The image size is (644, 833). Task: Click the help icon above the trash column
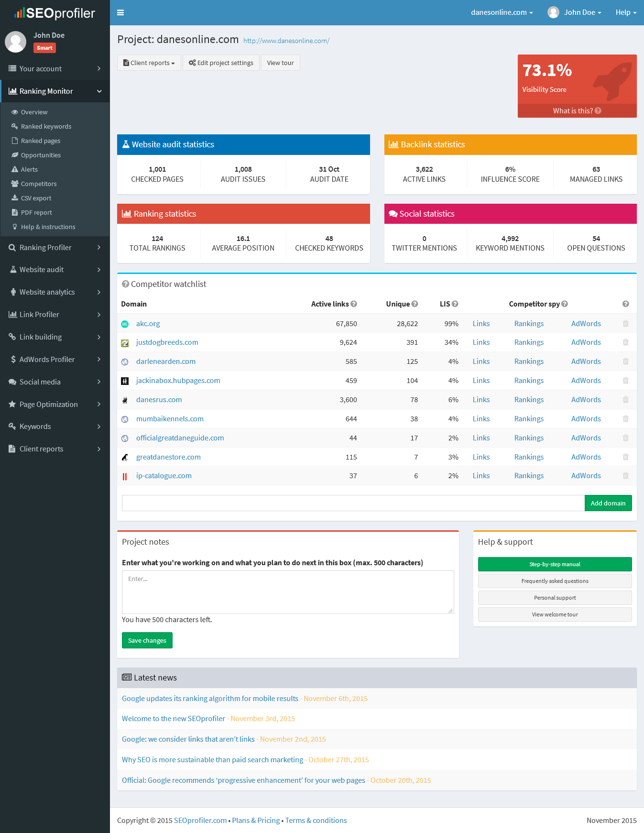[x=625, y=304]
